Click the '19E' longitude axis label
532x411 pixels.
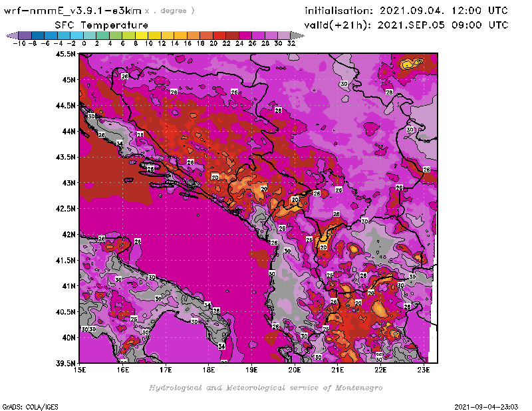point(251,370)
